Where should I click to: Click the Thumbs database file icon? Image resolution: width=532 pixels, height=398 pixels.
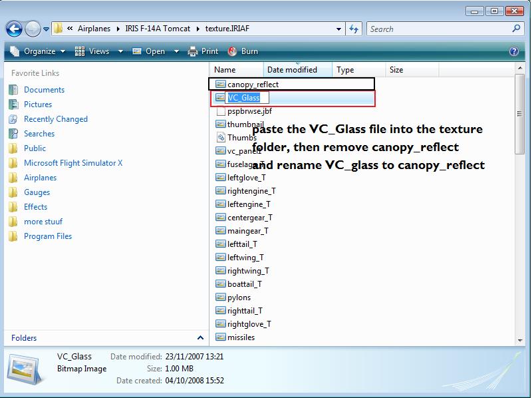click(x=221, y=138)
